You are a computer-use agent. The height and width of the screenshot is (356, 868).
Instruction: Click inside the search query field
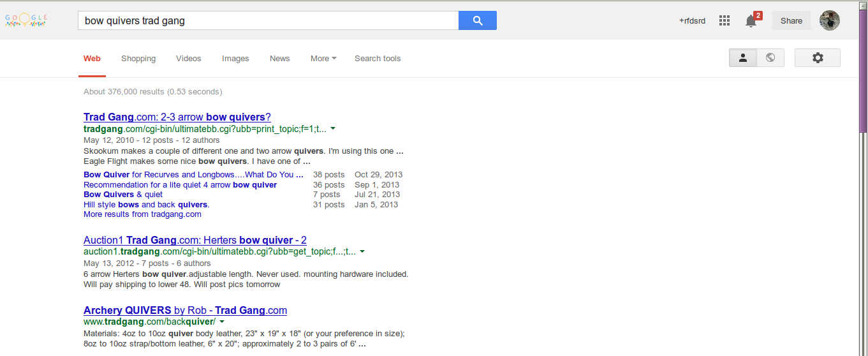pyautogui.click(x=268, y=20)
